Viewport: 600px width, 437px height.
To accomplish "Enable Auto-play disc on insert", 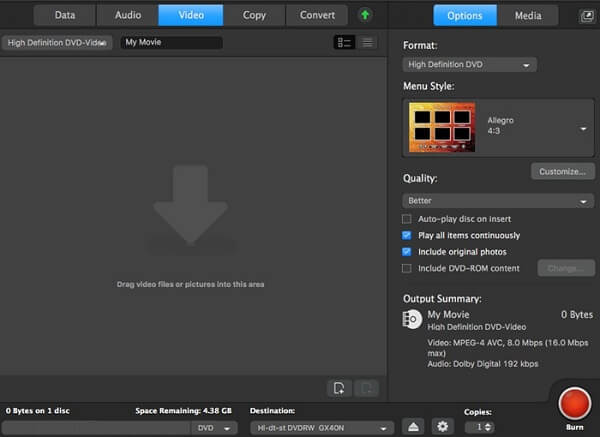I will 407,219.
